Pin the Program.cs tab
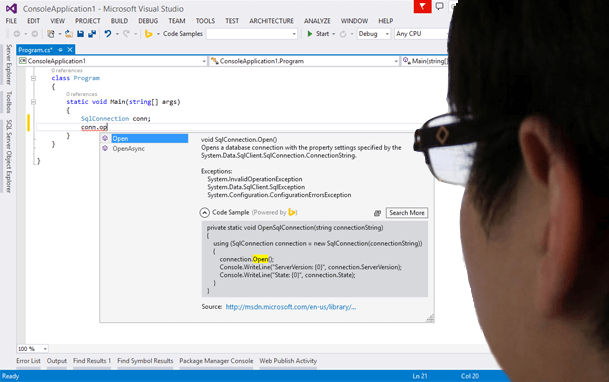The image size is (609, 382). click(60, 50)
